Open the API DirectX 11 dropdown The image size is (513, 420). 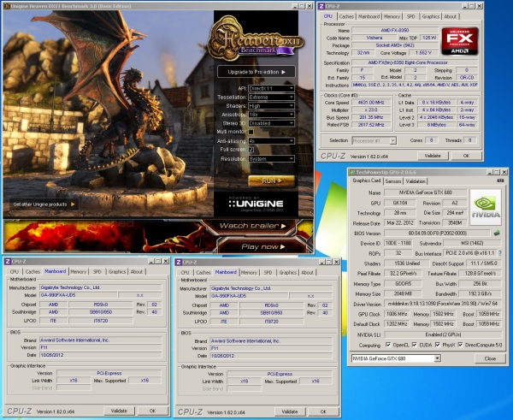(271, 88)
